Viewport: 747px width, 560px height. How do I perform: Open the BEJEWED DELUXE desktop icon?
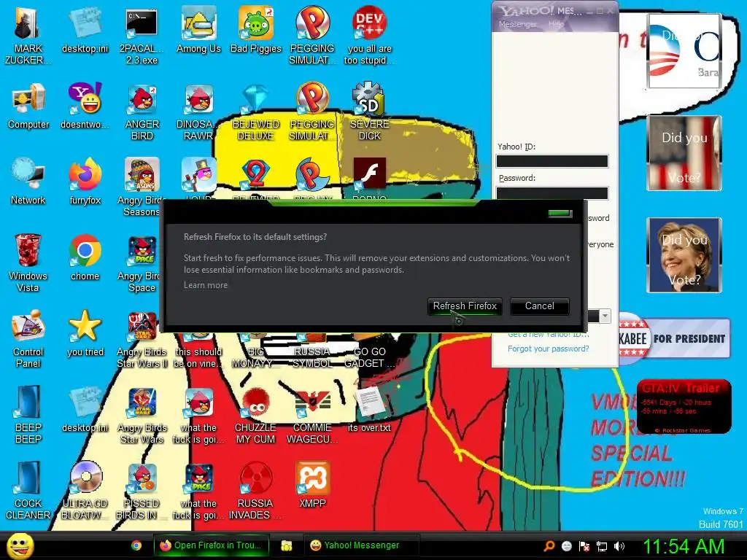256,112
